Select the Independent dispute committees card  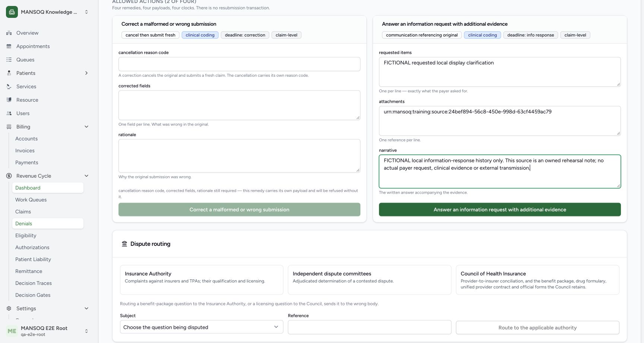point(370,280)
